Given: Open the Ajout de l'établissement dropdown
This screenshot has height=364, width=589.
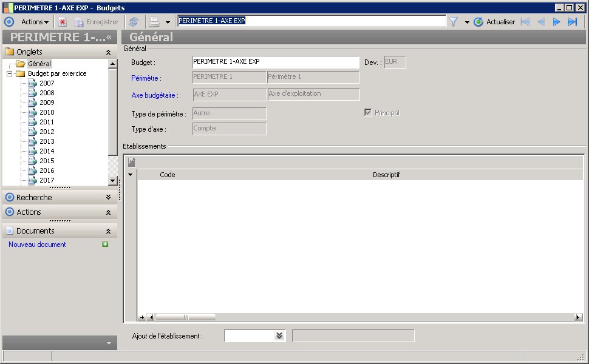Looking at the screenshot, I should [279, 336].
